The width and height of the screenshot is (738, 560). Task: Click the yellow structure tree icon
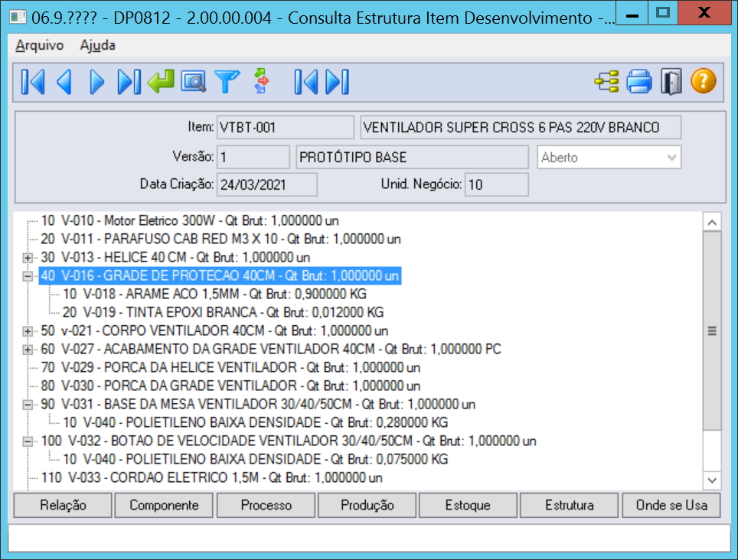click(x=607, y=81)
